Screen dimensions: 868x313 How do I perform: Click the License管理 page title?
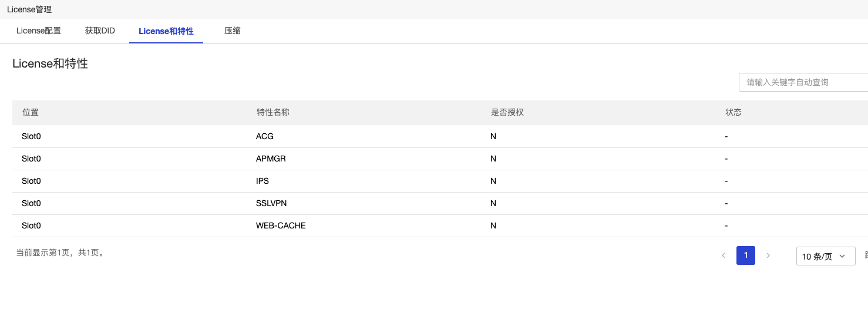pyautogui.click(x=29, y=9)
